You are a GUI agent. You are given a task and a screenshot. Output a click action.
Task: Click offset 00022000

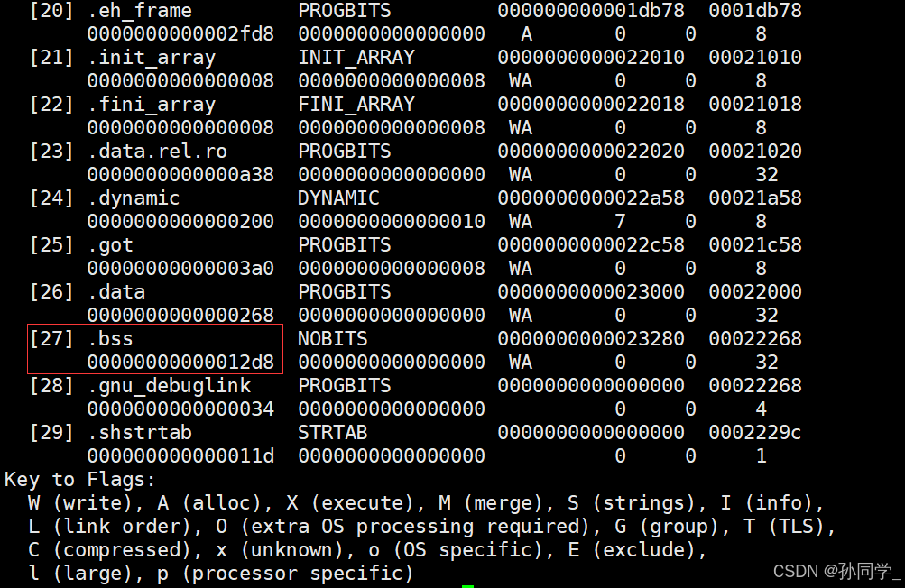tap(755, 292)
